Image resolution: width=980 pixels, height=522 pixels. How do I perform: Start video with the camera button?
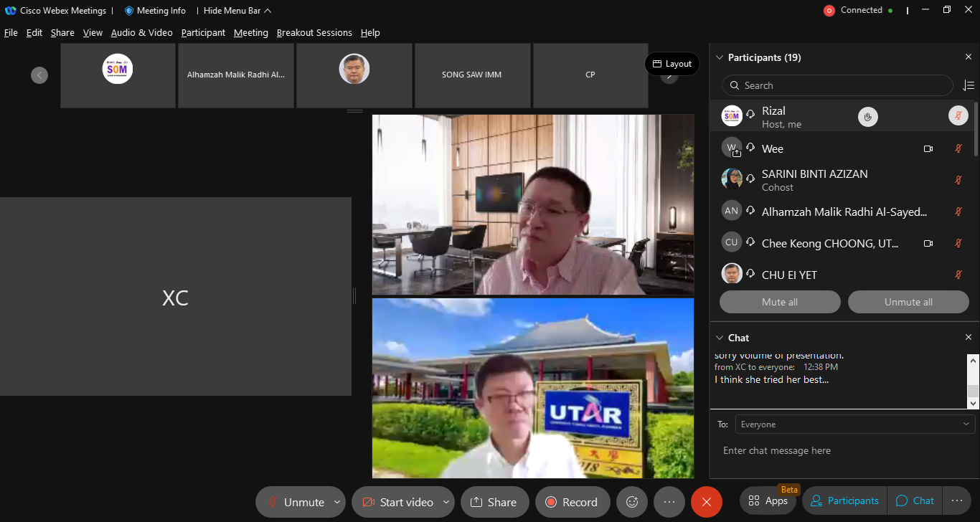click(397, 502)
